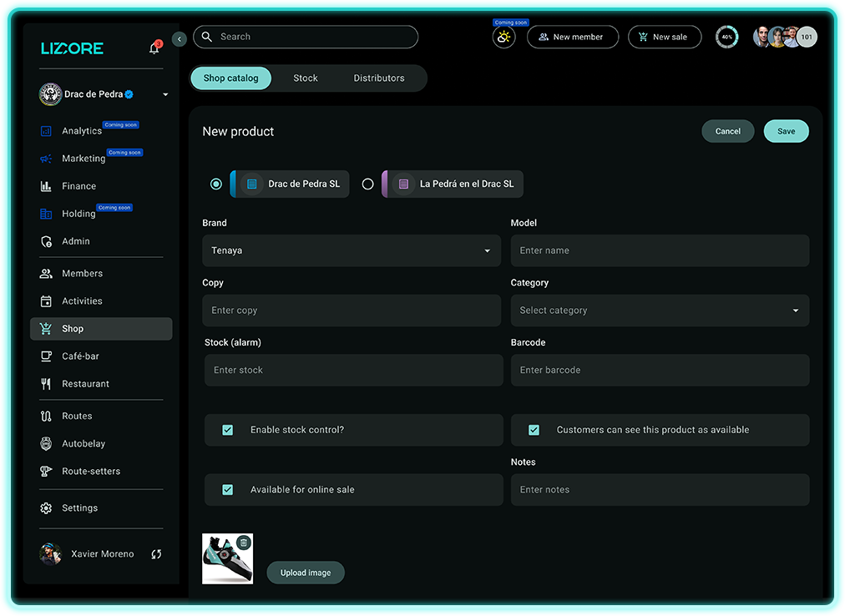The width and height of the screenshot is (845, 616).
Task: Expand the Drac de Pedra account switcher
Action: tap(165, 95)
